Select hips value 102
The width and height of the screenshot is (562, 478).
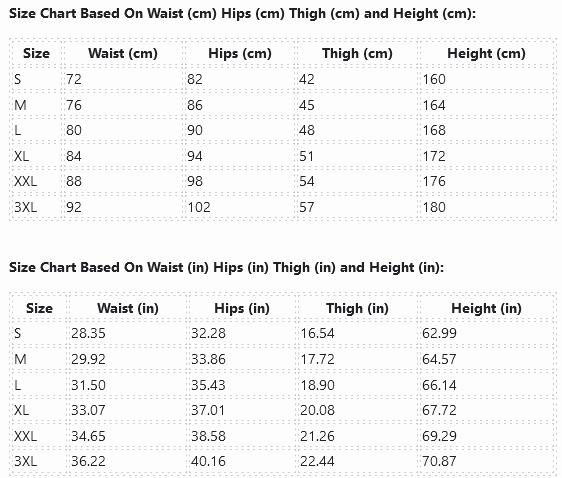(x=199, y=207)
